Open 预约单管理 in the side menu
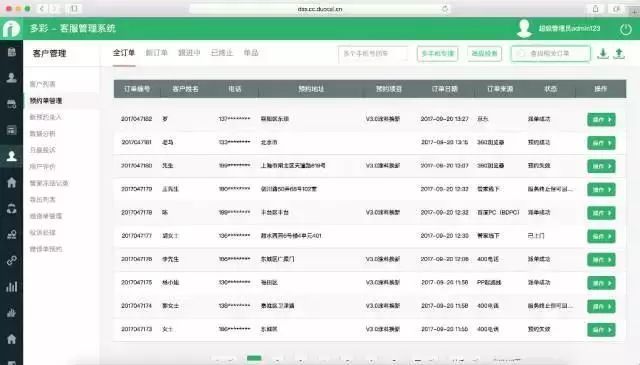640x365 pixels. coord(46,100)
